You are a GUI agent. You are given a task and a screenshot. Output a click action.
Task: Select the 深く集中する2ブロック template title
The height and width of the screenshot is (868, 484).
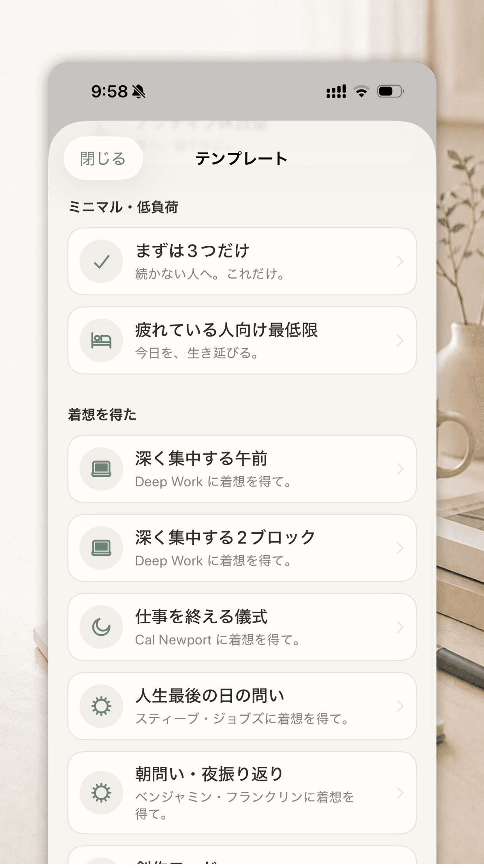coord(225,537)
